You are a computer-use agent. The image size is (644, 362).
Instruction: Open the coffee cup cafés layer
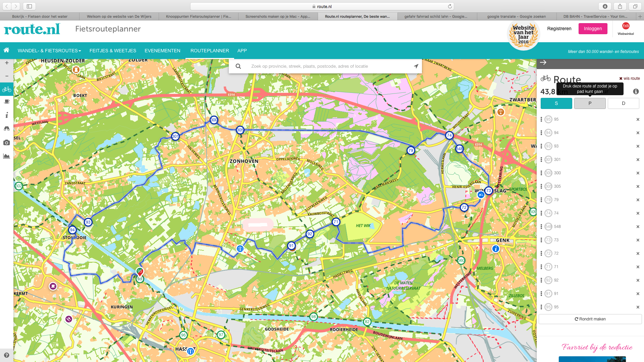(7, 102)
